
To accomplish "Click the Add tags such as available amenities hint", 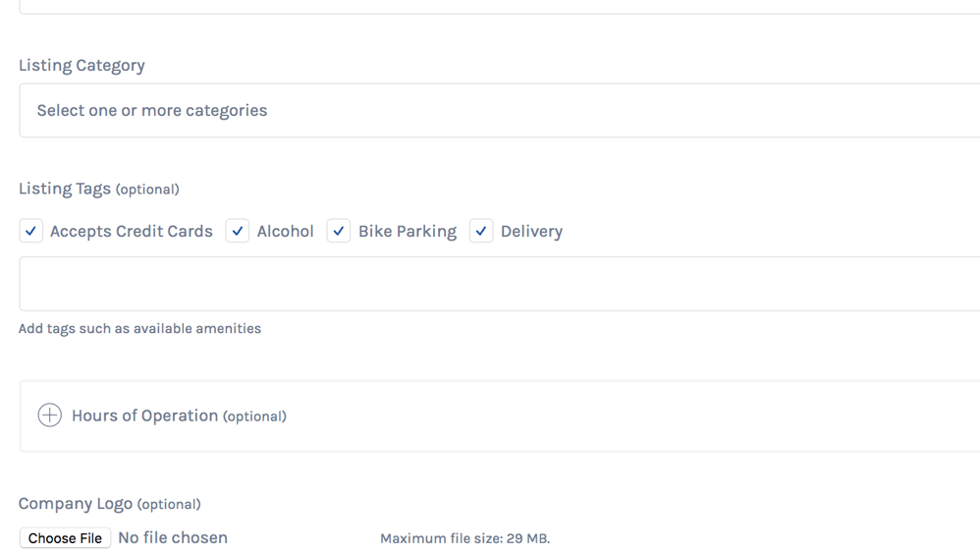I will pos(139,328).
